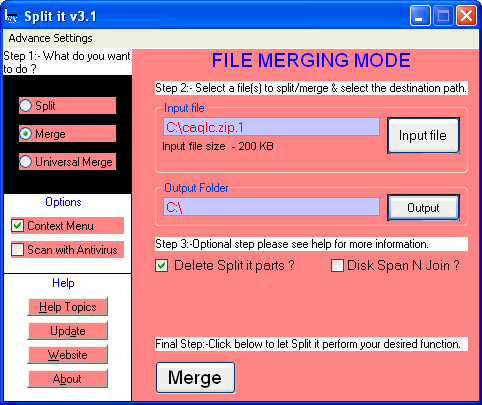This screenshot has height=405, width=482.
Task: Select the Merge radio option
Action: [x=26, y=134]
